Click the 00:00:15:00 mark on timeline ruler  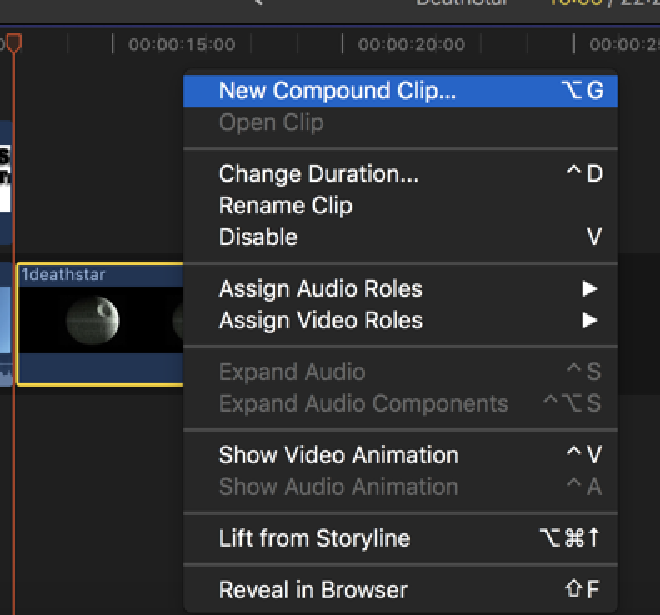pyautogui.click(x=181, y=45)
